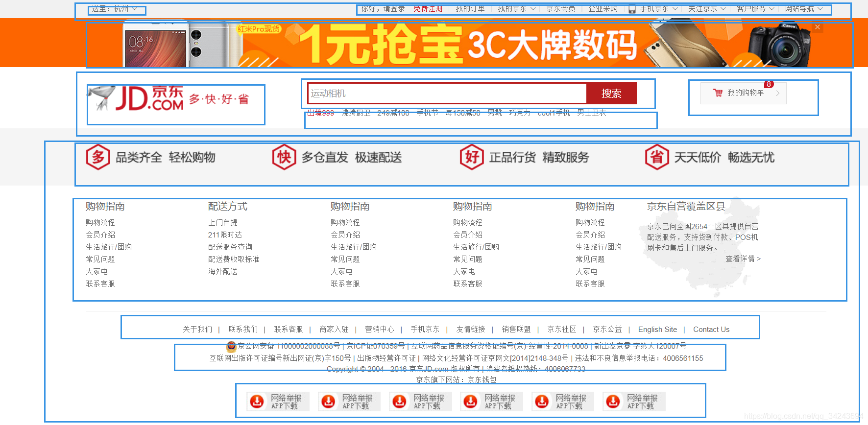Click the hot keyword 沸腾厨卫
Screen dimensions: 868x425
356,113
